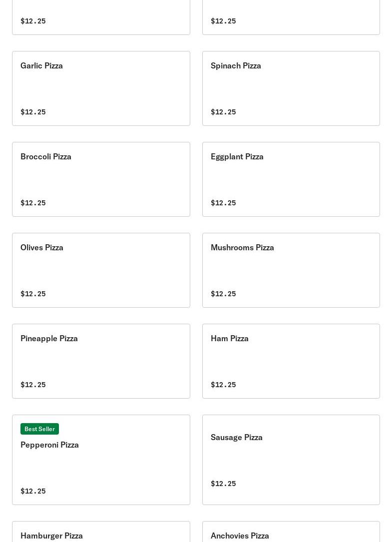This screenshot has width=392, height=542.
Task: Click the Ham Pizza $12.25 price
Action: [x=223, y=385]
